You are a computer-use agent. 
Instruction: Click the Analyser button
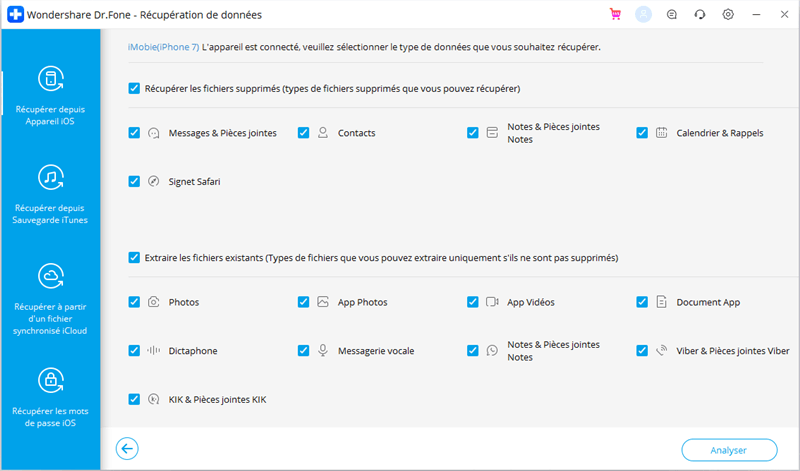[729, 450]
